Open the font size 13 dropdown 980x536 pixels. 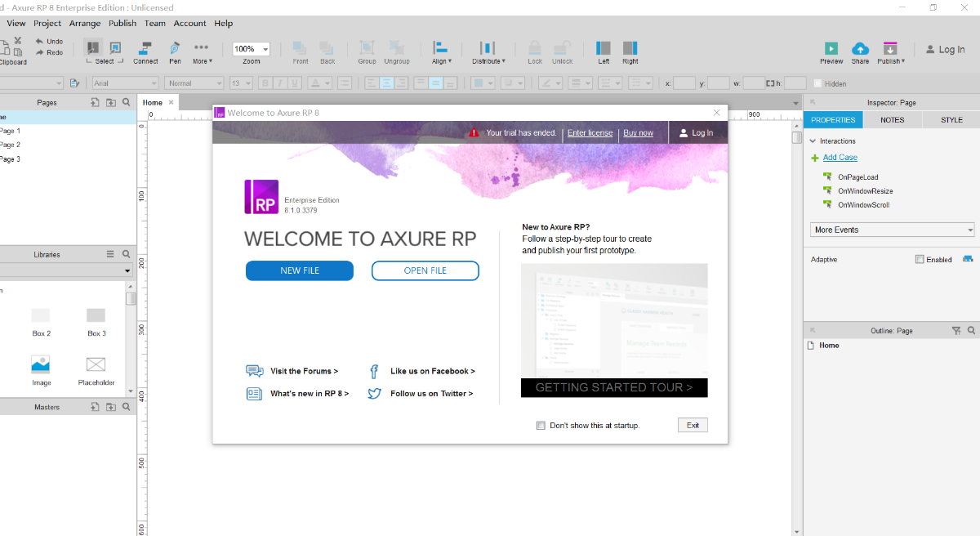pyautogui.click(x=241, y=83)
